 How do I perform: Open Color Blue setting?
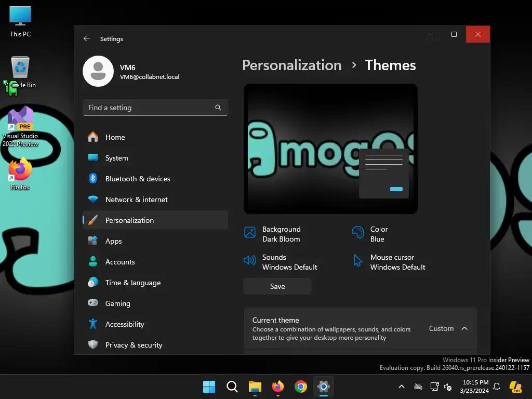[370, 234]
